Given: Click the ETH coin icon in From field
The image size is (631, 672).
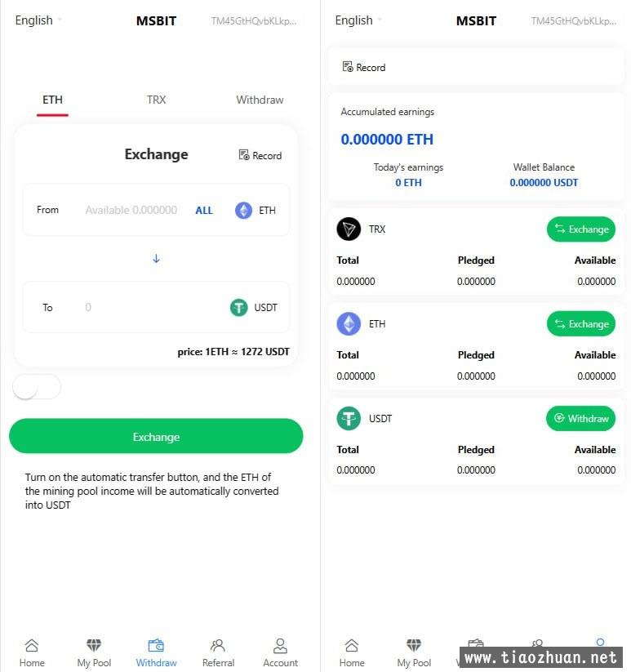Looking at the screenshot, I should pos(244,210).
